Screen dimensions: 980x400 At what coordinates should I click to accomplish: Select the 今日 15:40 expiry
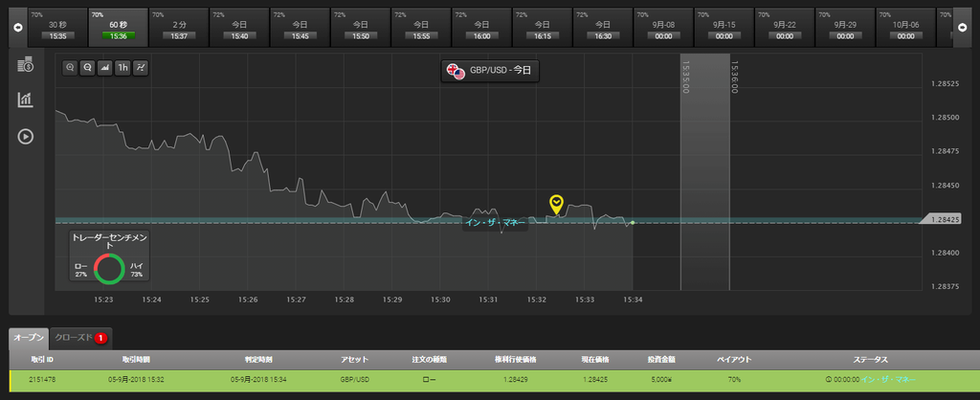(239, 28)
